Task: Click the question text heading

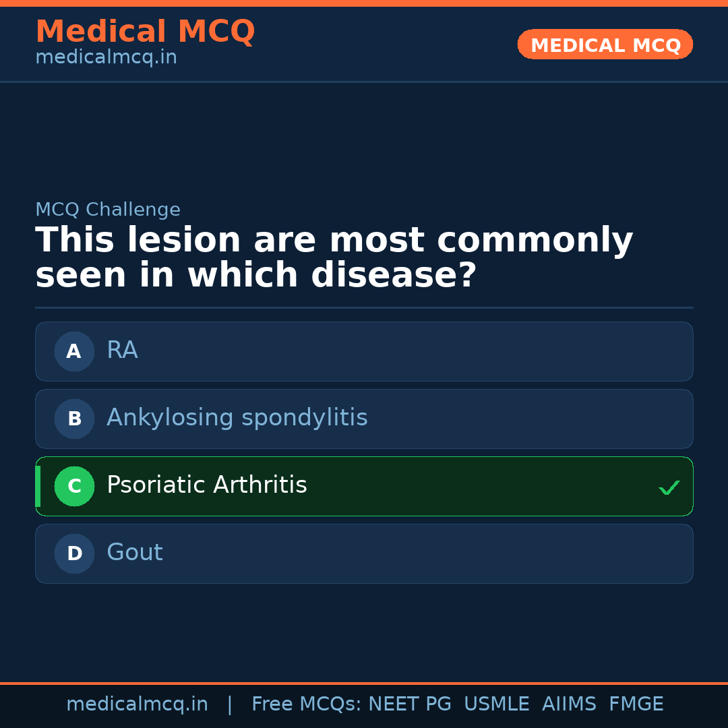Action: point(334,257)
